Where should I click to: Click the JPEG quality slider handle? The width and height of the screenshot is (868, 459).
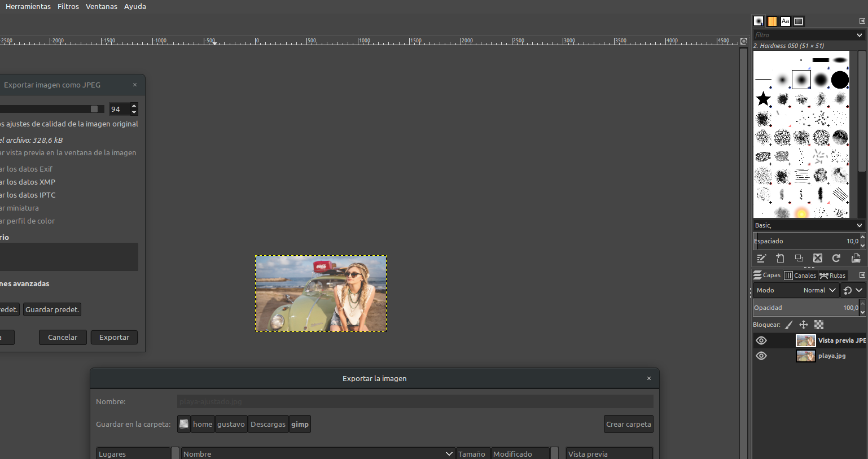click(94, 109)
